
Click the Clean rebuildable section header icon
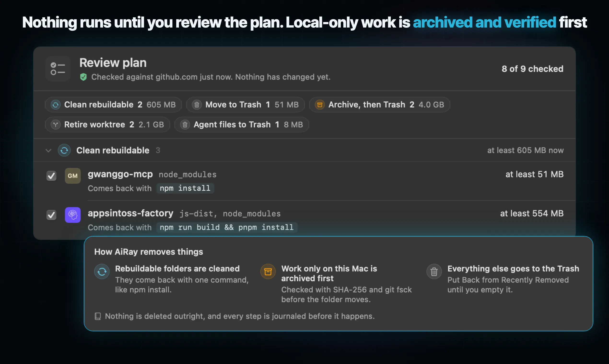(64, 150)
